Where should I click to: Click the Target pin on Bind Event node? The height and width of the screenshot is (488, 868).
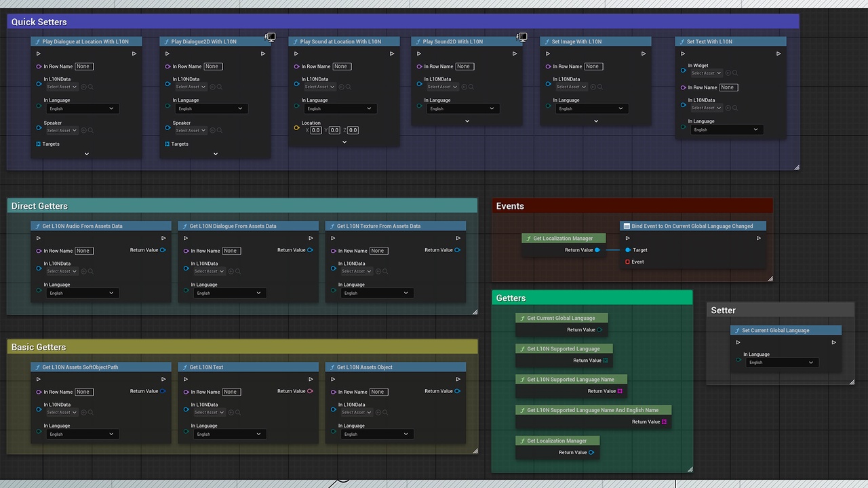click(628, 250)
